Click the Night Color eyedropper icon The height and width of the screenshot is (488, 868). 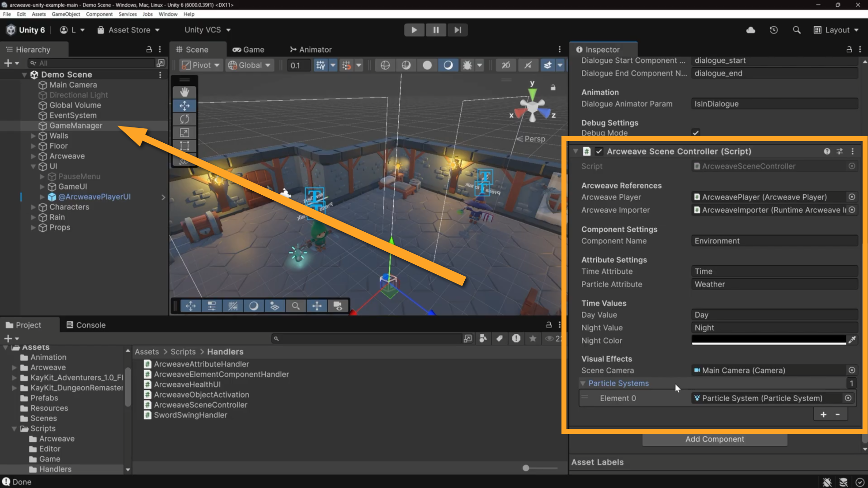pyautogui.click(x=852, y=340)
